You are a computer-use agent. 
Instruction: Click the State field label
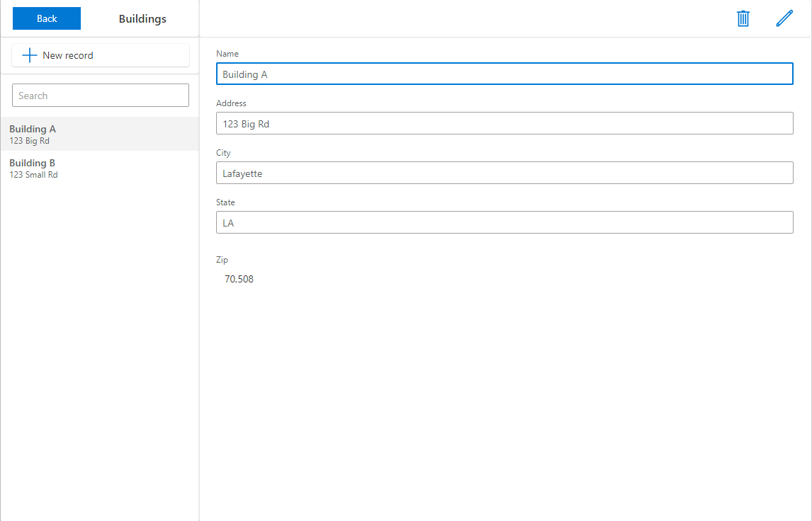pos(225,202)
